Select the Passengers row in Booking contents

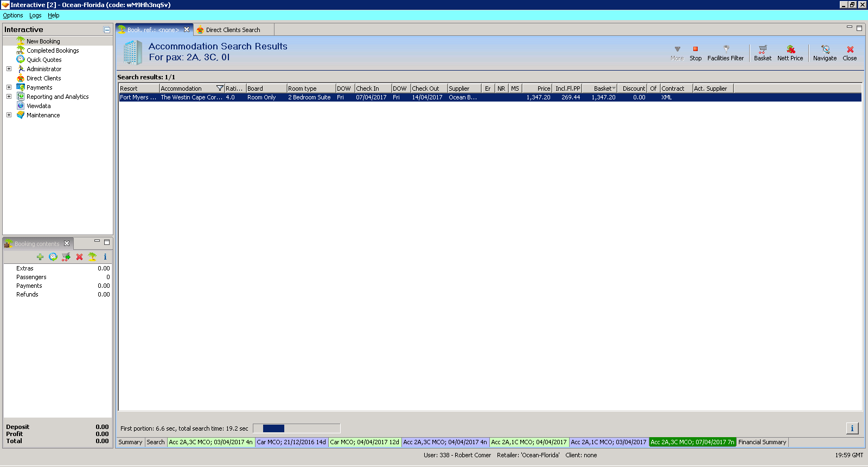(58, 277)
